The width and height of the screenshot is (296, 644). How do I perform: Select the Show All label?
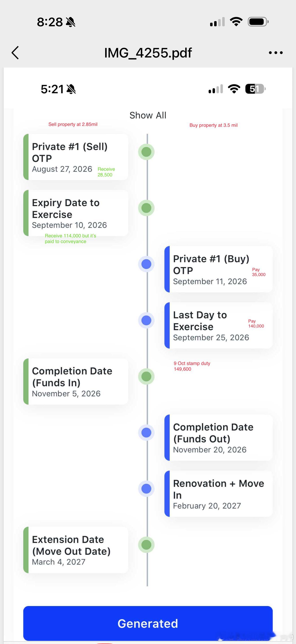coord(148,115)
